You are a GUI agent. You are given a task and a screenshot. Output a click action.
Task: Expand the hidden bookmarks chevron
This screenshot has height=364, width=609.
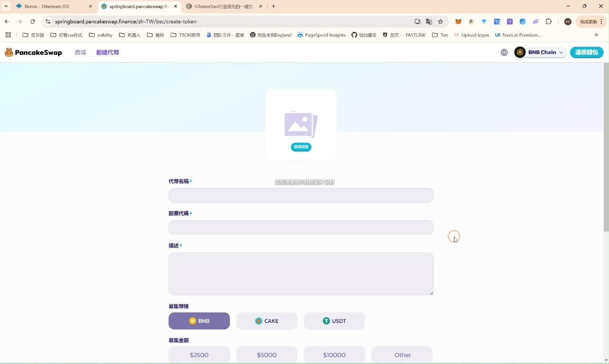pos(596,34)
